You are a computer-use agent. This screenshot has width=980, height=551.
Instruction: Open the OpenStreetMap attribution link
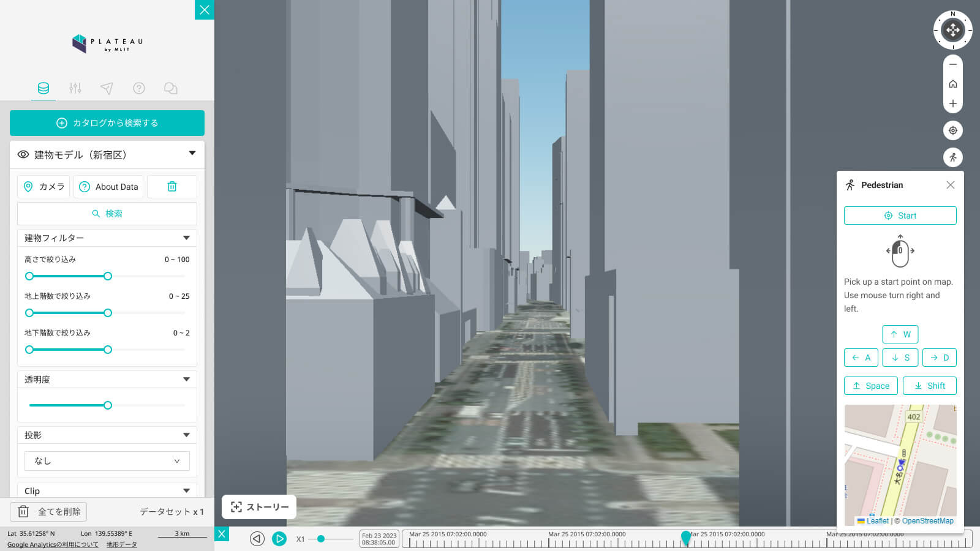tap(927, 521)
